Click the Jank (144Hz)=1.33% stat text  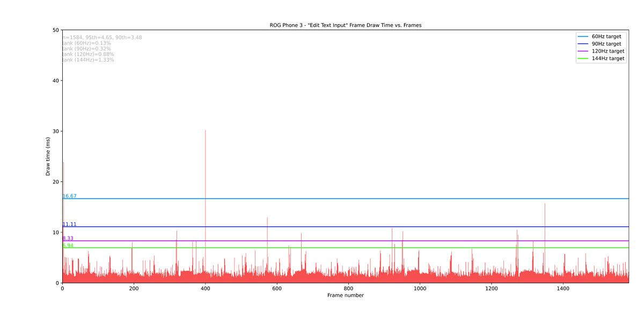89,60
